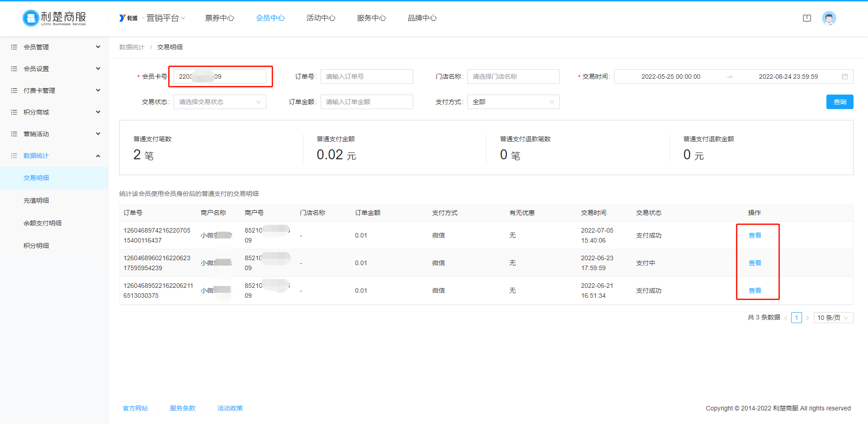Select 交易明细 in sidebar
The image size is (868, 424).
pos(54,178)
